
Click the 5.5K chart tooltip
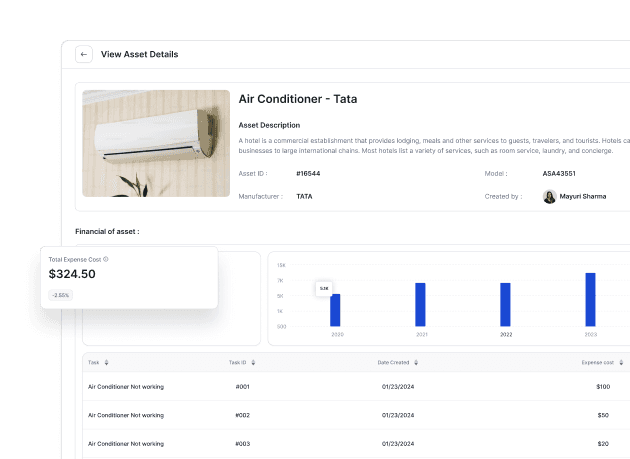[324, 288]
